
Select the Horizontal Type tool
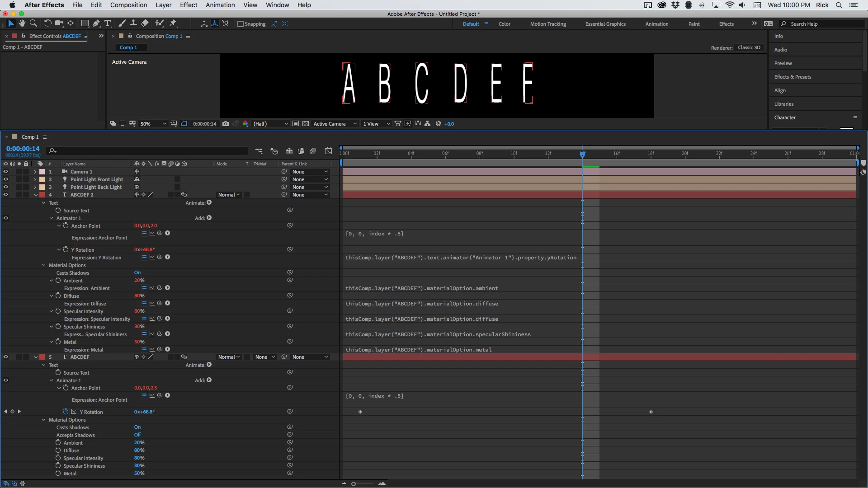[108, 23]
